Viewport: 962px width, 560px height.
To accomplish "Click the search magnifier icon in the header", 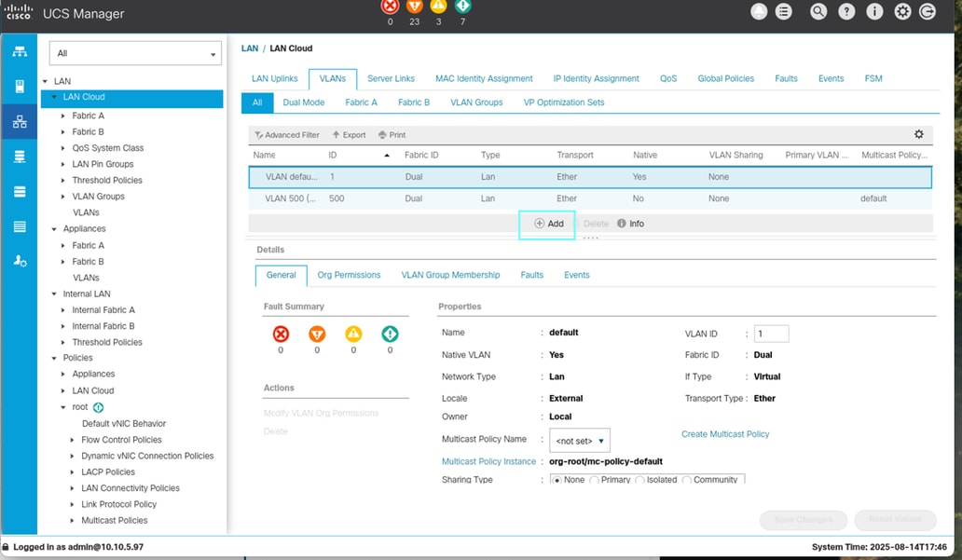I will 818,12.
